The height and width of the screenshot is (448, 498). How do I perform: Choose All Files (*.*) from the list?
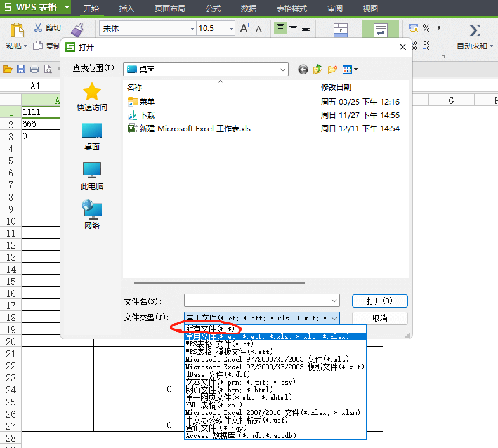[209, 328]
